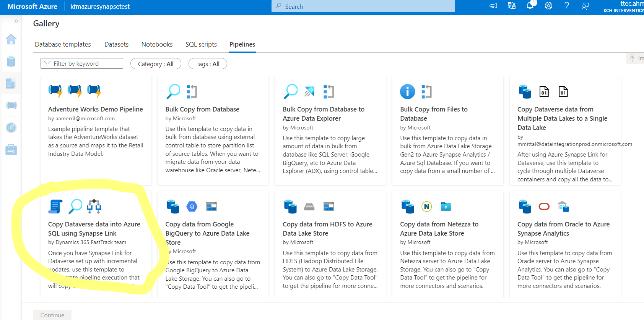Viewport: 644px width, 320px height.
Task: Open the feedback person icon
Action: pyautogui.click(x=585, y=6)
